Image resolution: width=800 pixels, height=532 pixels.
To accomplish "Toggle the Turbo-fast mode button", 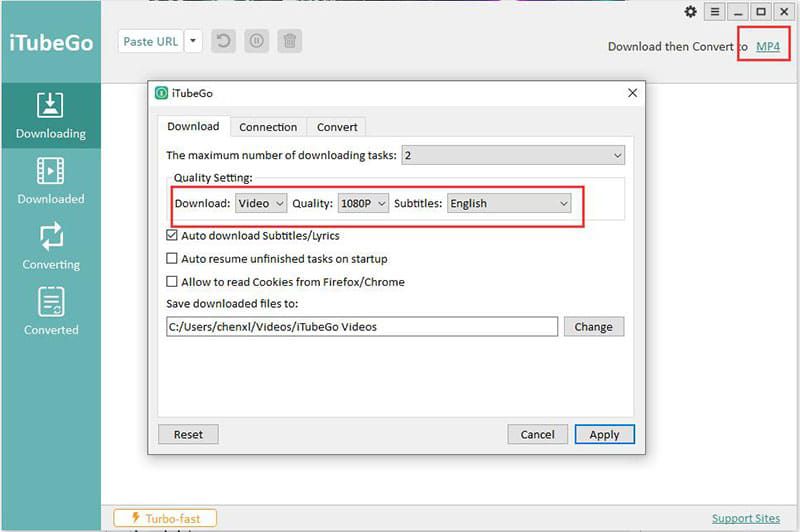I will [x=165, y=518].
